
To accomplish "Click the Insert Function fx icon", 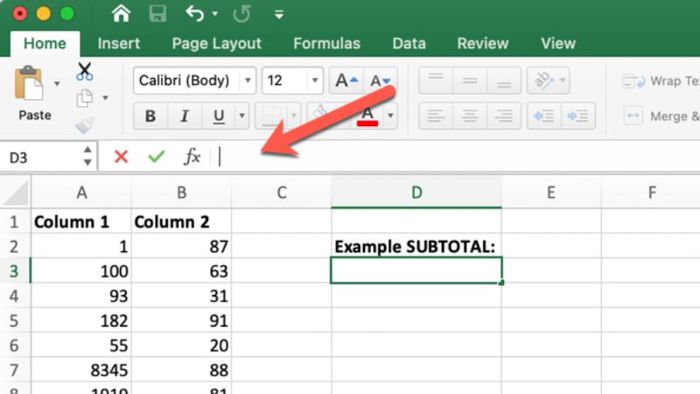I will [192, 157].
